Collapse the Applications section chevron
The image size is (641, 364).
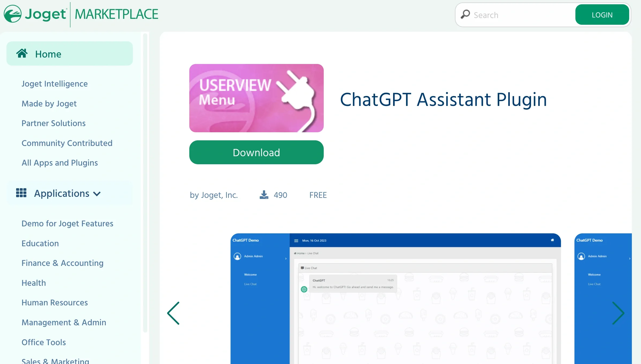pos(97,194)
